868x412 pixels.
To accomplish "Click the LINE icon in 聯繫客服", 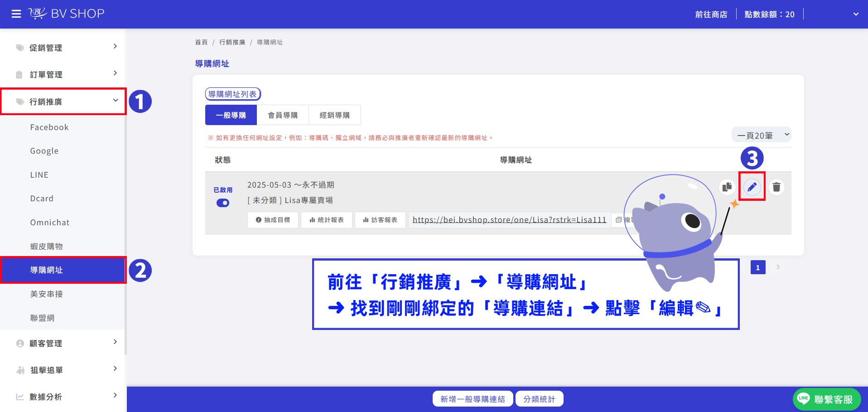I will (x=804, y=399).
